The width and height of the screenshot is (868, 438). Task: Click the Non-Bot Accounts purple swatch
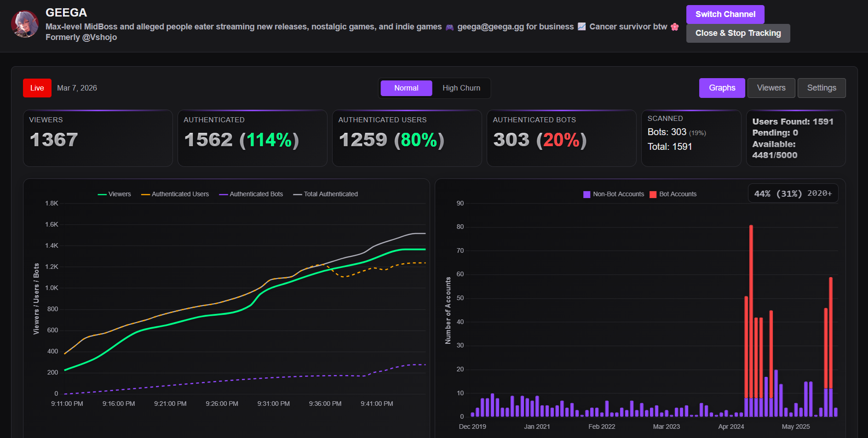click(586, 194)
